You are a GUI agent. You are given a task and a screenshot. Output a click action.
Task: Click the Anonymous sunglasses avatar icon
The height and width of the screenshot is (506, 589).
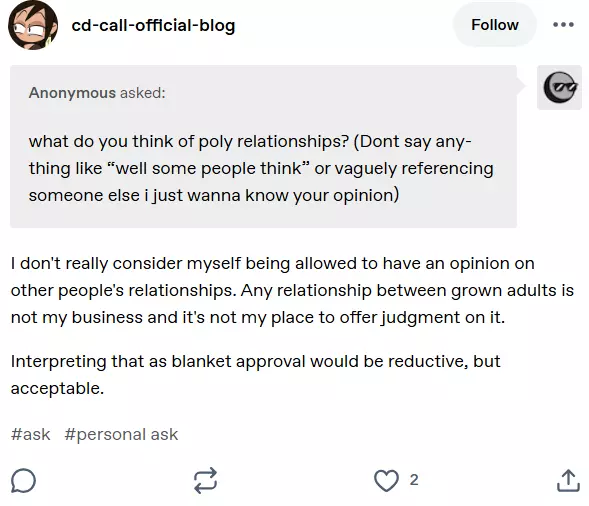coord(559,88)
